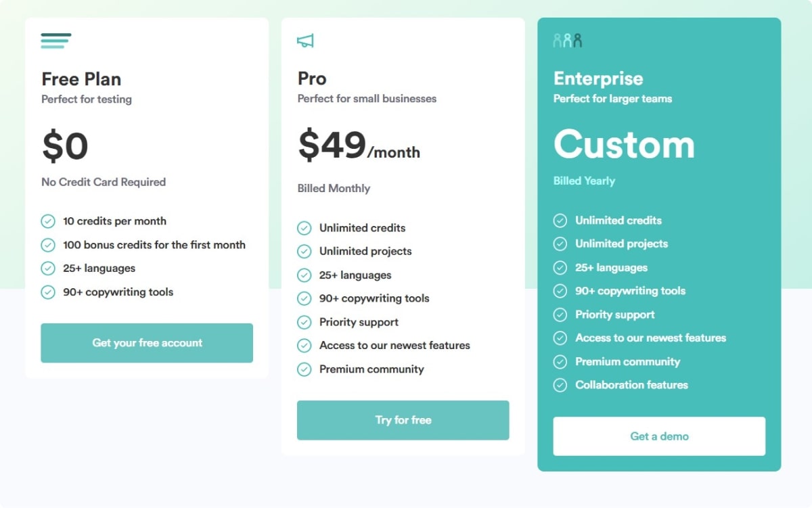The width and height of the screenshot is (812, 508).
Task: Click the Pro 'Unlimited credits' checkmark icon
Action: (304, 228)
